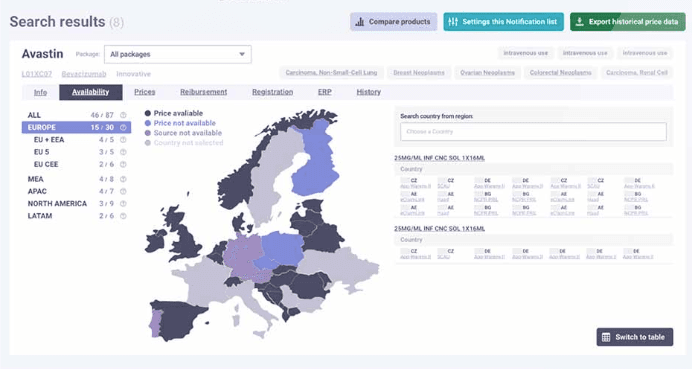Viewport: 692px width, 369px height.
Task: Click the circle icon on the EU CEE row
Action: [123, 165]
